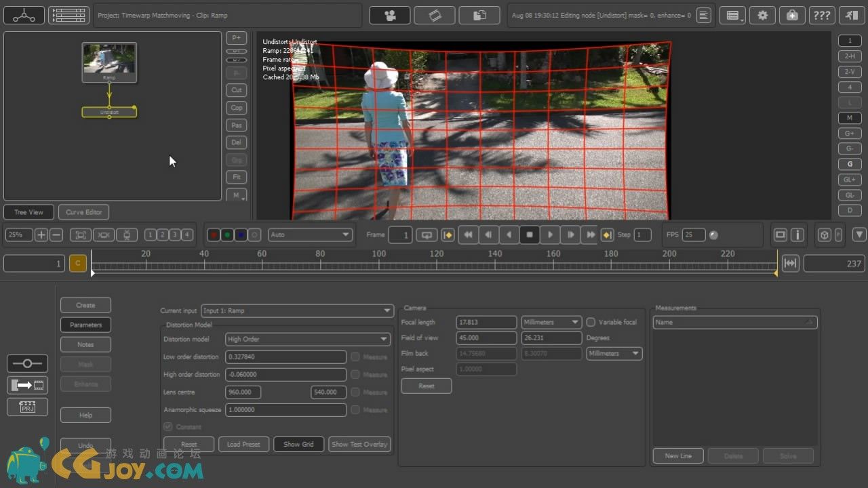Open the Help panel

pyautogui.click(x=85, y=415)
